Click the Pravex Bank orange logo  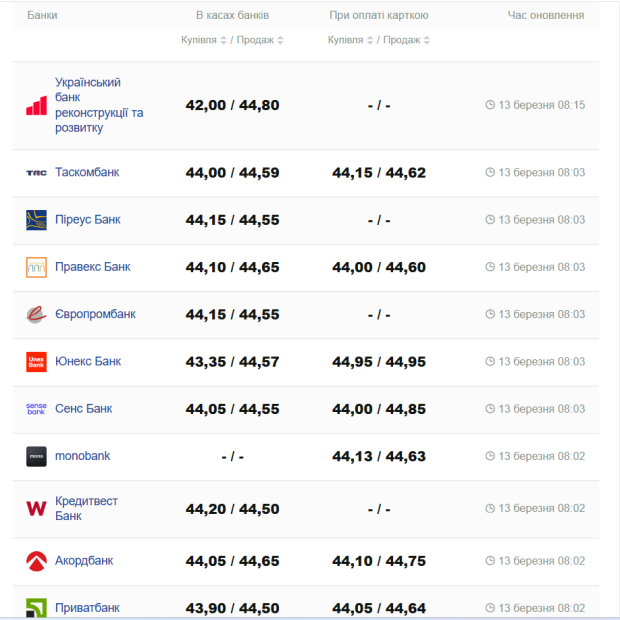point(36,267)
